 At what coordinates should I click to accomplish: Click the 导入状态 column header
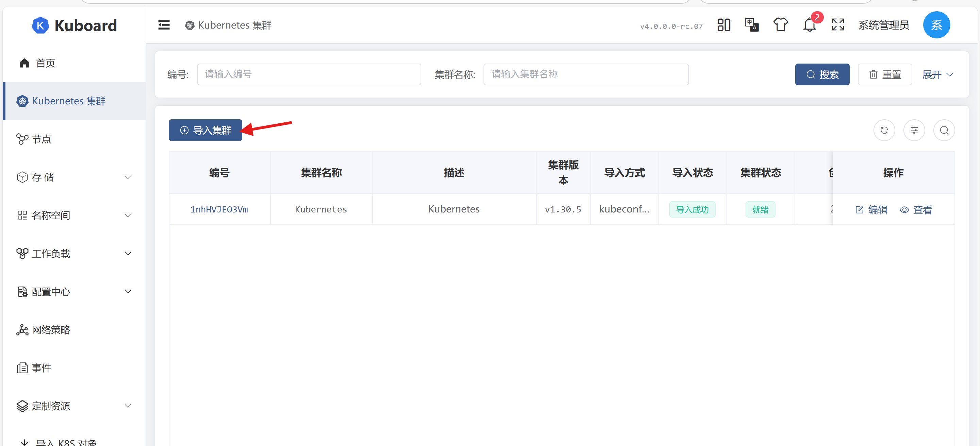pyautogui.click(x=692, y=173)
